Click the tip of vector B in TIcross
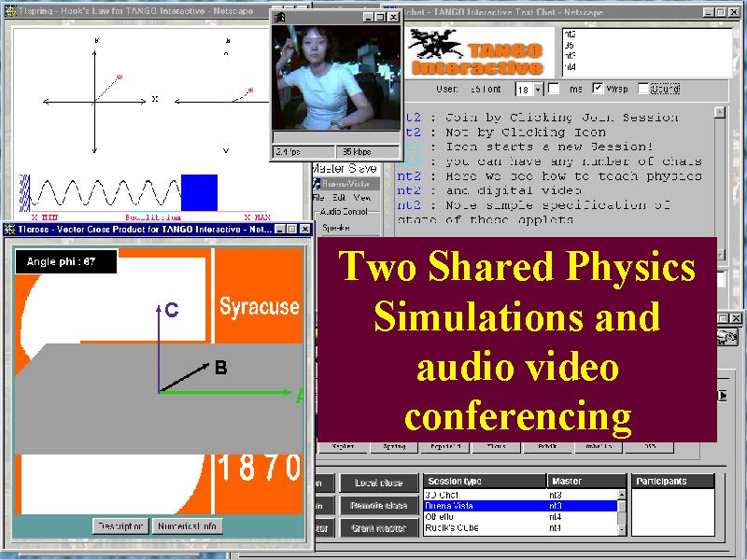747x560 pixels. pyautogui.click(x=206, y=365)
